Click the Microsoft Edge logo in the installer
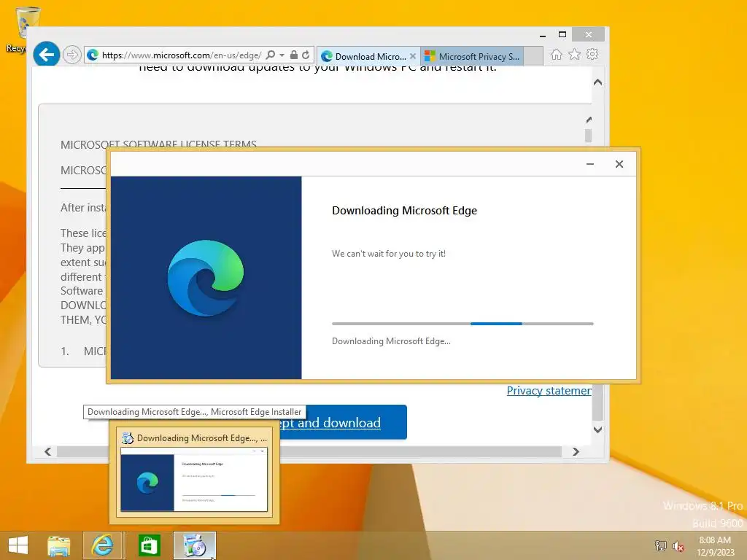 point(206,278)
